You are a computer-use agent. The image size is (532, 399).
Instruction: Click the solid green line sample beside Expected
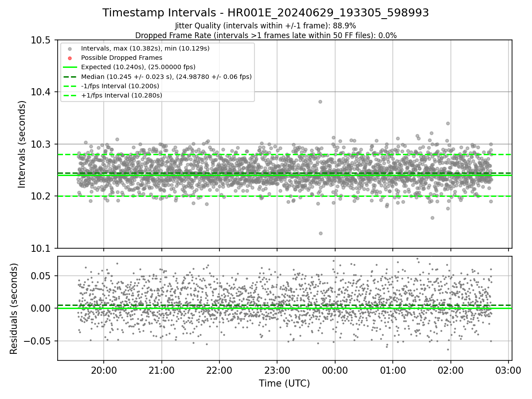coord(70,67)
